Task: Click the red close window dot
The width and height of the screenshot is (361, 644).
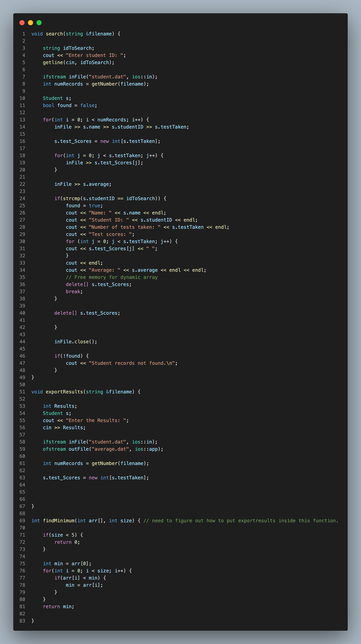Action: coord(22,23)
